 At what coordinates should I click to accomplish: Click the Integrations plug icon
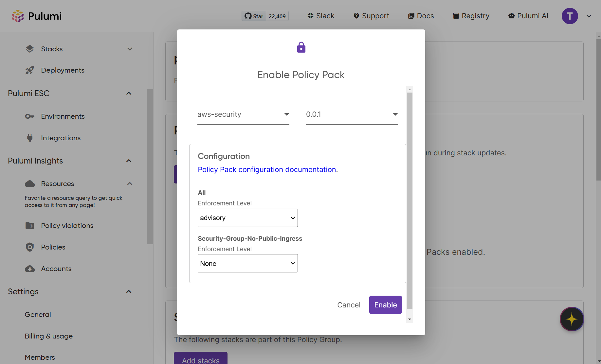point(30,138)
